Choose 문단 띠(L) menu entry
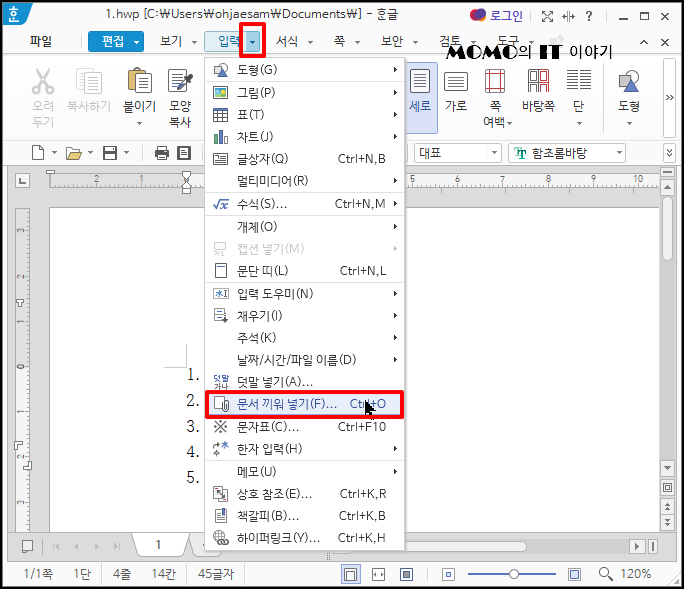 [x=304, y=271]
